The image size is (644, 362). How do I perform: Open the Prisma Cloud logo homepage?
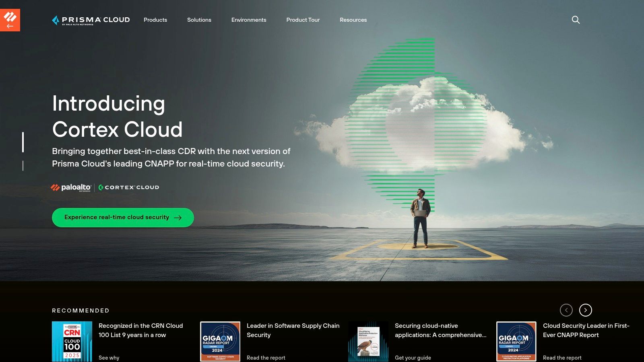[91, 20]
